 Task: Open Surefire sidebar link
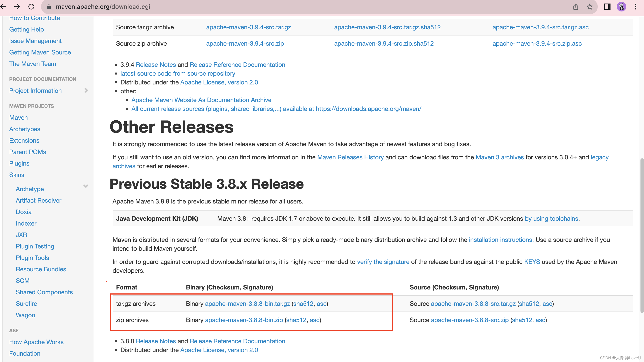point(26,304)
